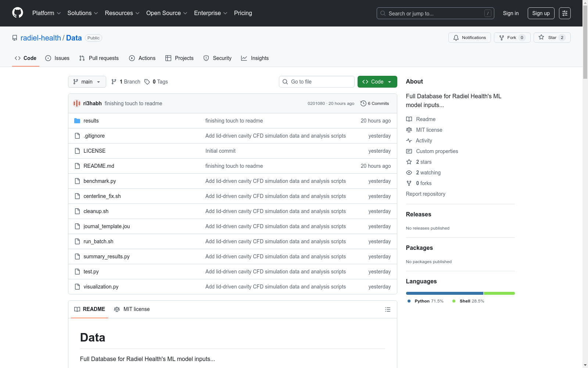Open the summary_results.py file
Screen dimensions: 588x368
tap(107, 256)
